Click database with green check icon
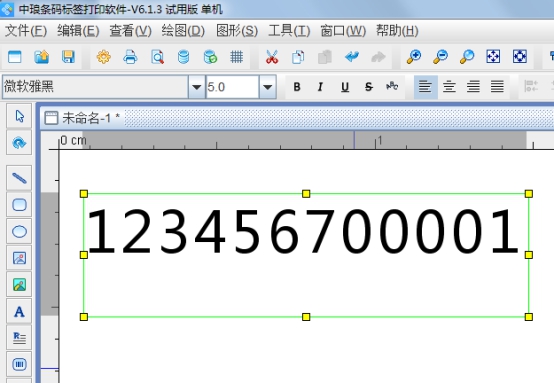This screenshot has width=554, height=383. click(x=210, y=57)
